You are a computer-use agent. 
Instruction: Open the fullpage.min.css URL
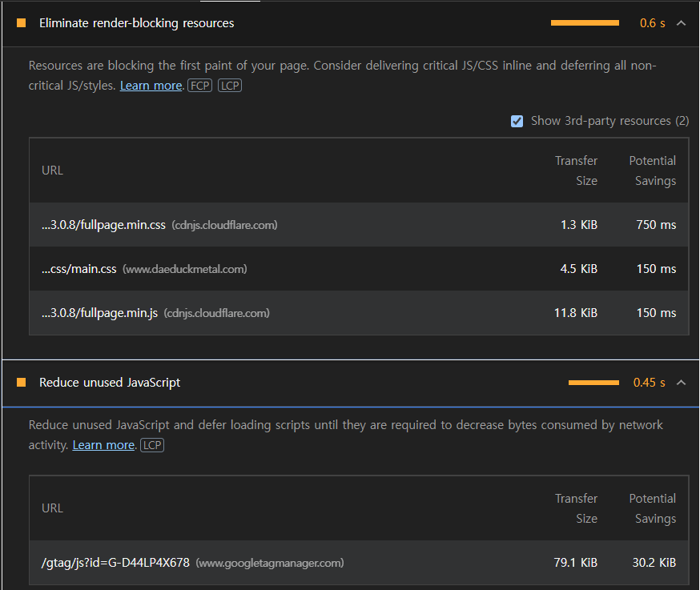(103, 225)
